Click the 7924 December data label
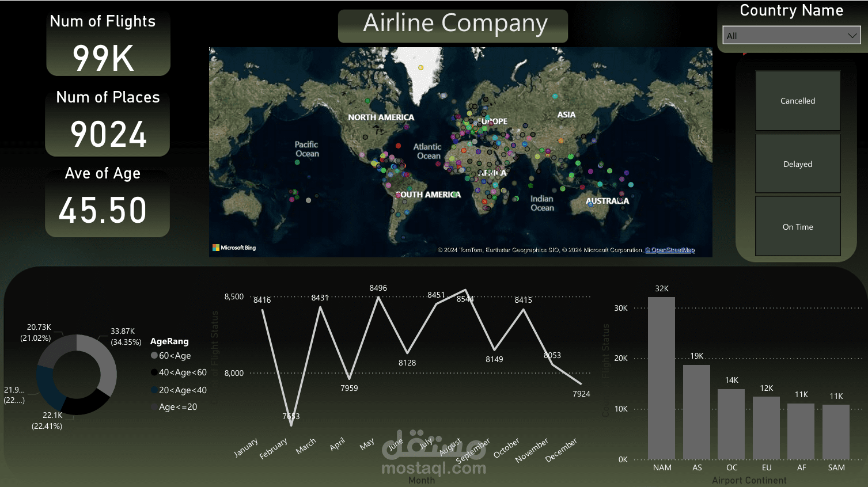Screen dimensions: 868x487 pos(581,394)
